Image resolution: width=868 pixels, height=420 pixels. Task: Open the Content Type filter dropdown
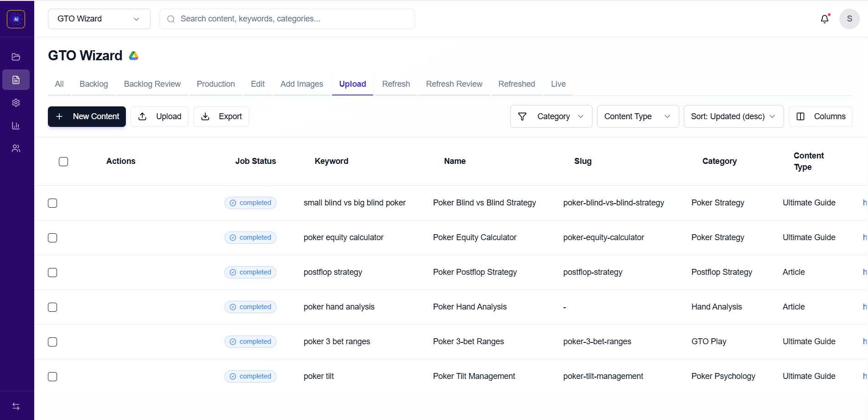(637, 116)
